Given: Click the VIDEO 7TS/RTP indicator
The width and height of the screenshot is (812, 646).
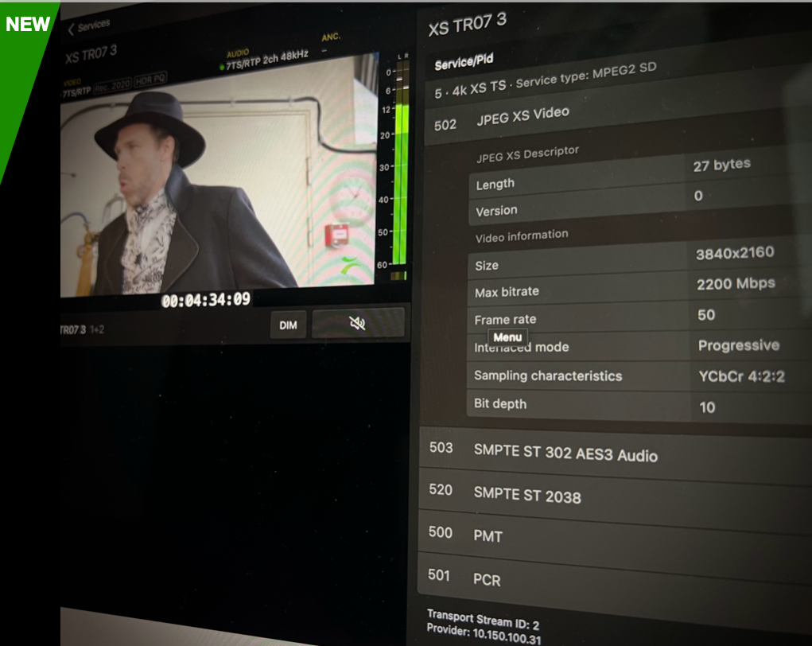Looking at the screenshot, I should click(76, 91).
